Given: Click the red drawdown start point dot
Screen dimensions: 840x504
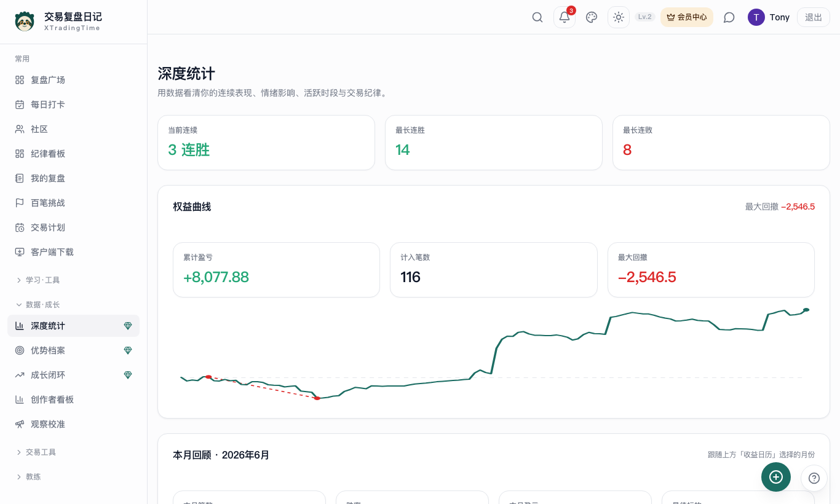Looking at the screenshot, I should [x=208, y=377].
